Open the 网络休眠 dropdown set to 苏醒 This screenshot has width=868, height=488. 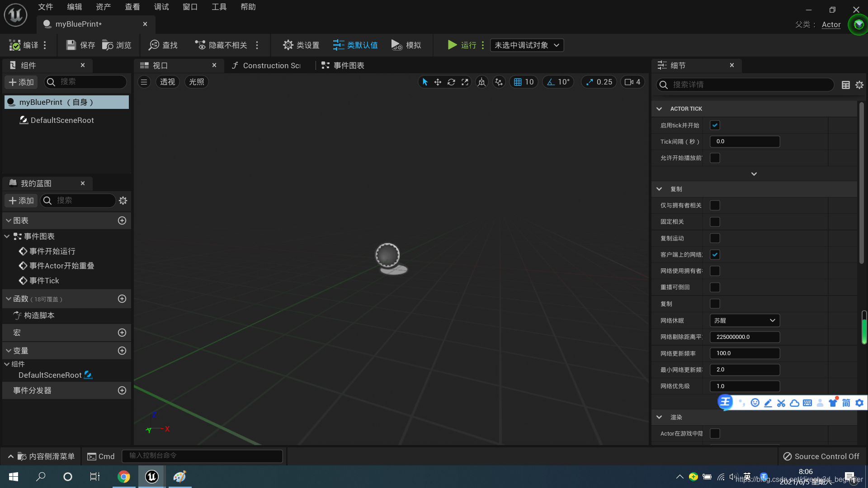click(745, 320)
